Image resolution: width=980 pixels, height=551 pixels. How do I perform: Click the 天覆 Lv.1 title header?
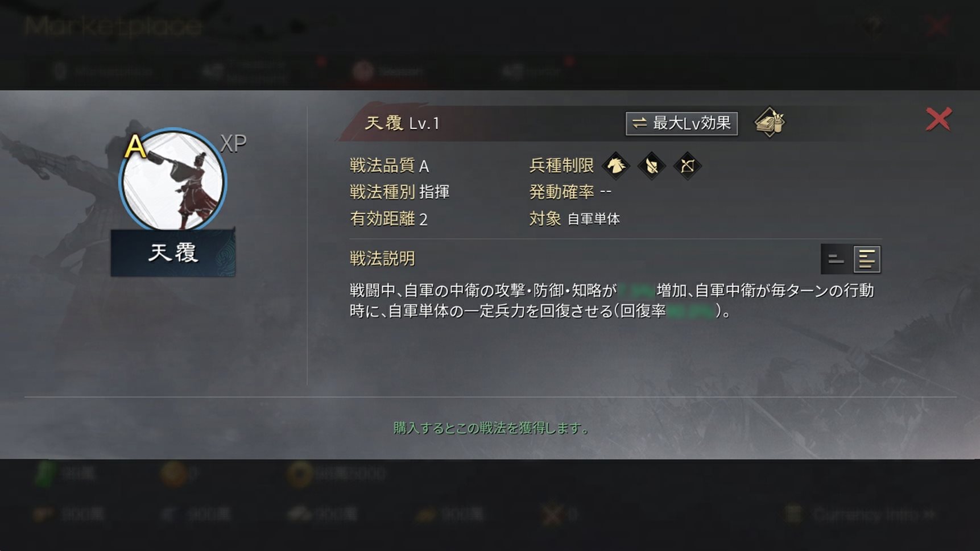[x=402, y=123]
